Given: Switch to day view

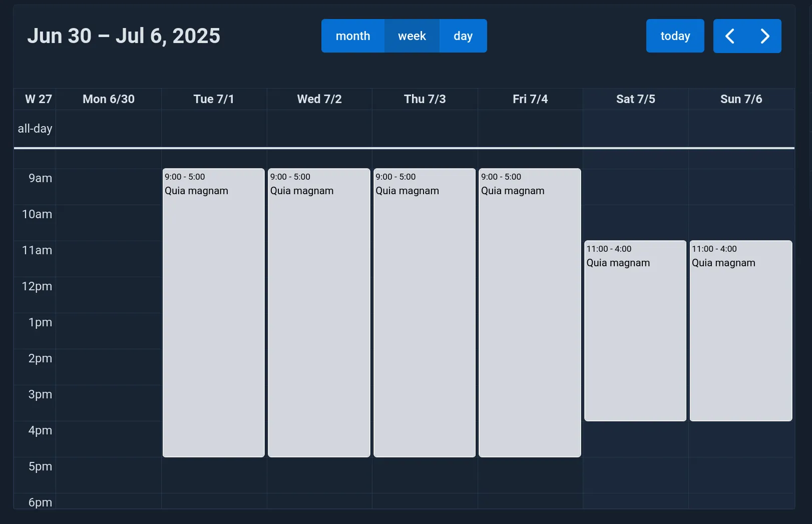Looking at the screenshot, I should tap(463, 36).
